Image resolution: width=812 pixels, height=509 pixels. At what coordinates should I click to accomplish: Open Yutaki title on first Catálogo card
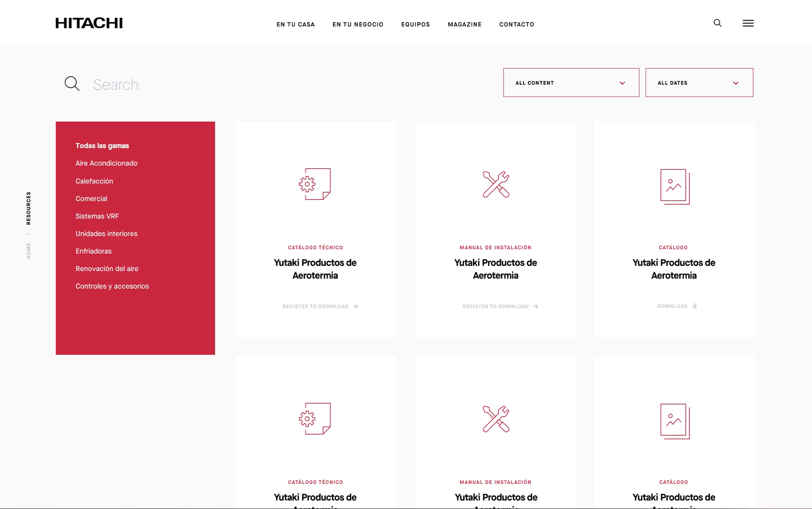674,269
